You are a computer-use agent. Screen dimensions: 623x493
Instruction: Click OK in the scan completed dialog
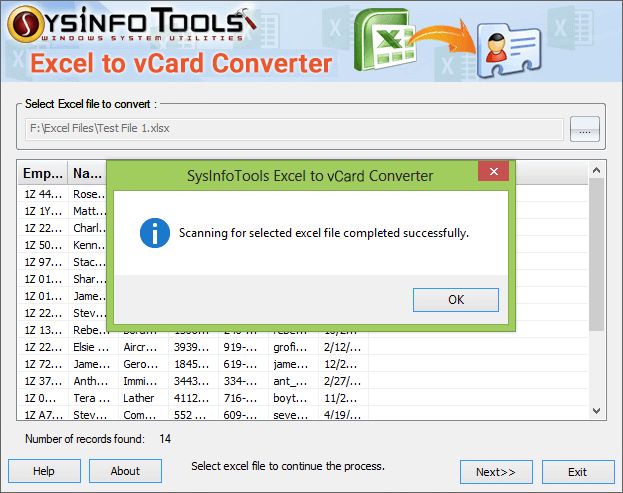click(456, 300)
